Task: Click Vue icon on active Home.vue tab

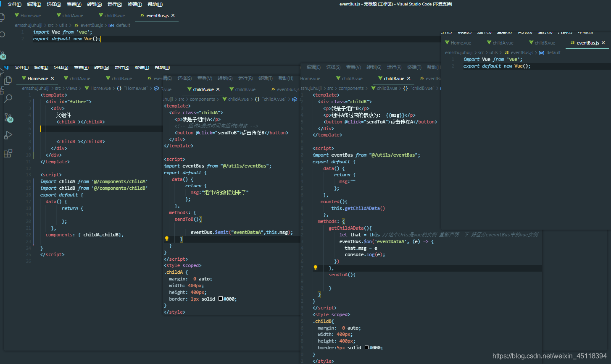Action: [24, 78]
